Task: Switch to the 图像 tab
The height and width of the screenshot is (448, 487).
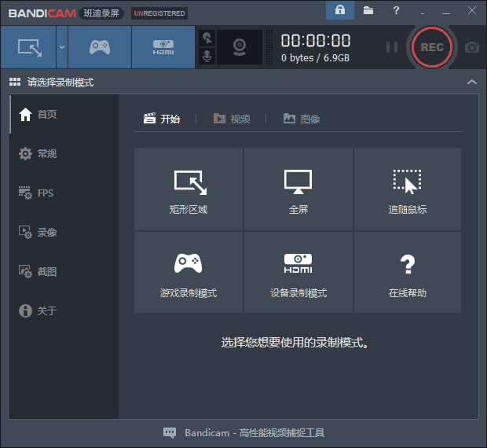Action: (302, 119)
